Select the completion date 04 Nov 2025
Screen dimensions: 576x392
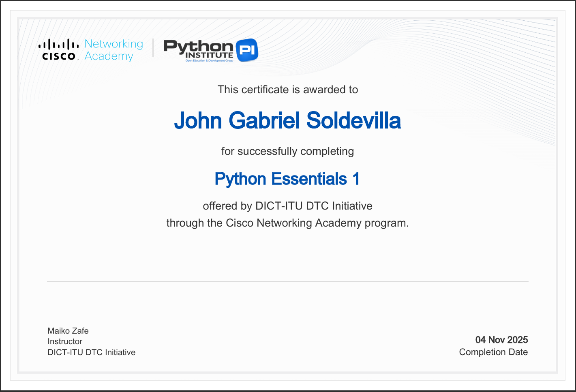click(502, 340)
